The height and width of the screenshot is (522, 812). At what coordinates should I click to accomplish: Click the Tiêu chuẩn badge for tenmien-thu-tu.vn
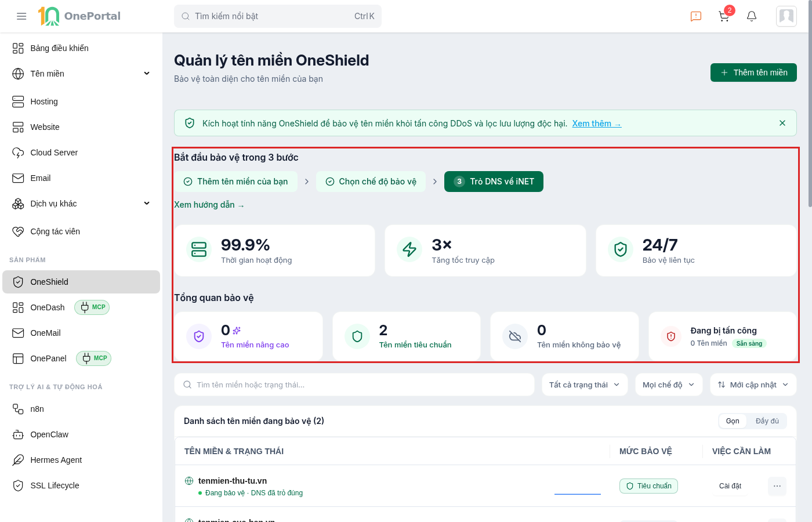pyautogui.click(x=648, y=486)
